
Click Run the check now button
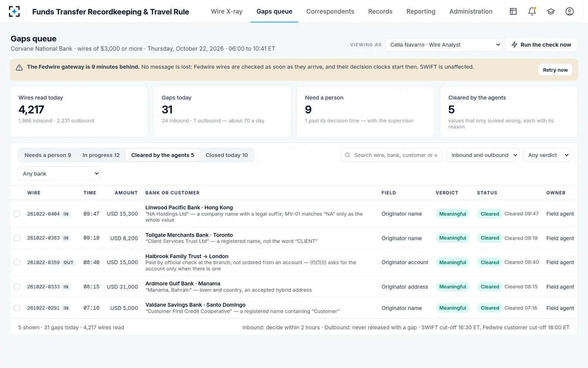[541, 45]
